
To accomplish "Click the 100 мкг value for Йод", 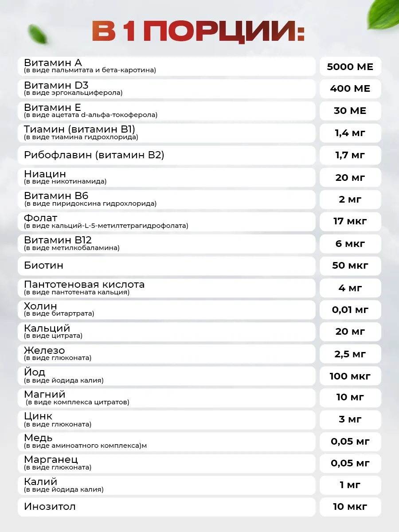I will (350, 376).
